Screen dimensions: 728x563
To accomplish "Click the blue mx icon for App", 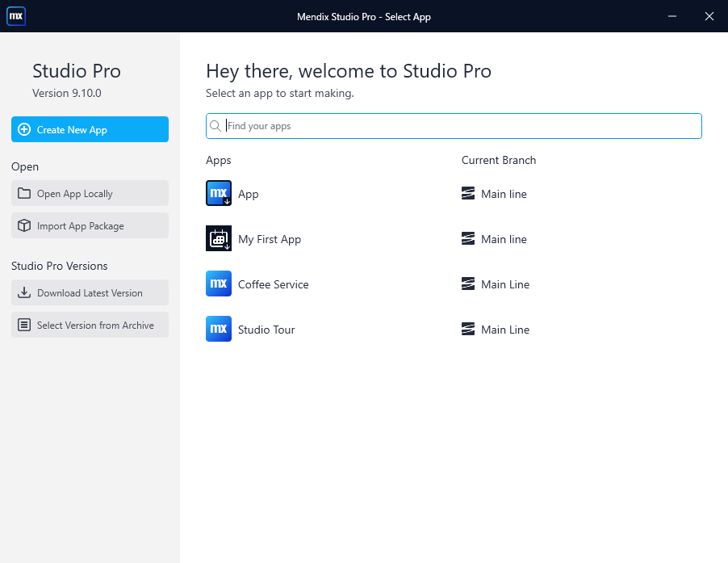I will click(x=219, y=193).
